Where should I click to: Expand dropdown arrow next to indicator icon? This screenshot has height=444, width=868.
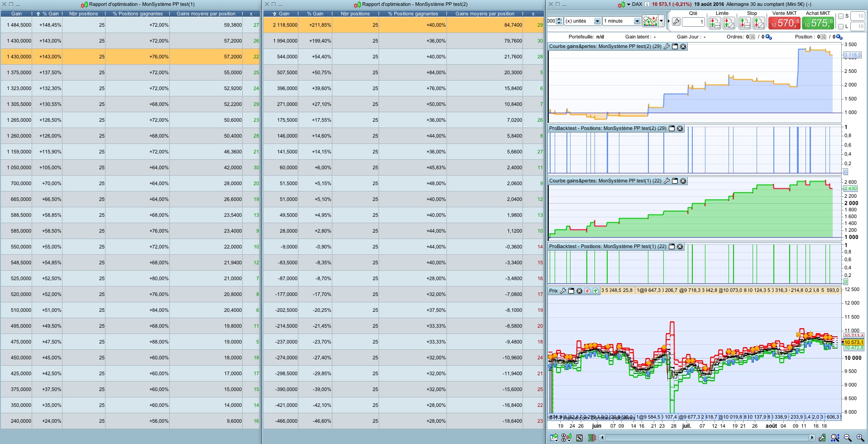(x=661, y=21)
